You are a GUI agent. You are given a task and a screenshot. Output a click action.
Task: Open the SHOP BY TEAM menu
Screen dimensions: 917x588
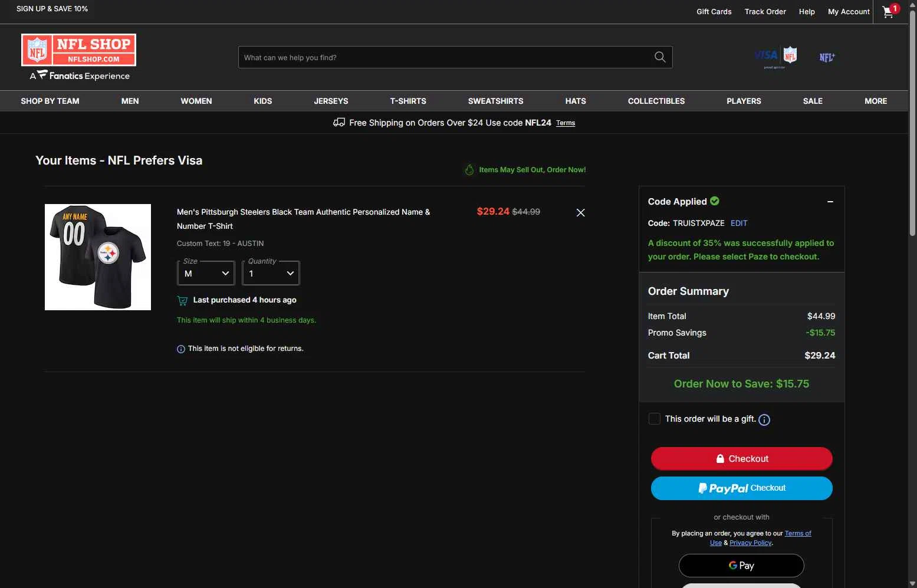tap(50, 101)
